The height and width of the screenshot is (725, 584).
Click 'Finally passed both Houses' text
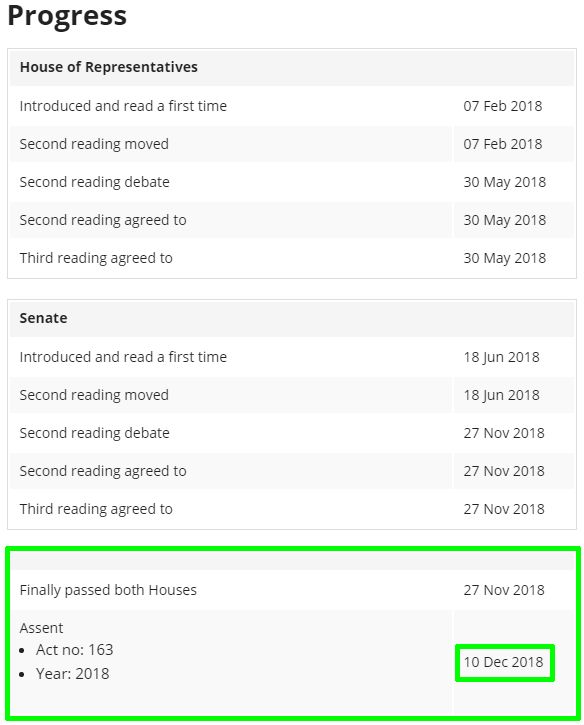tap(108, 590)
